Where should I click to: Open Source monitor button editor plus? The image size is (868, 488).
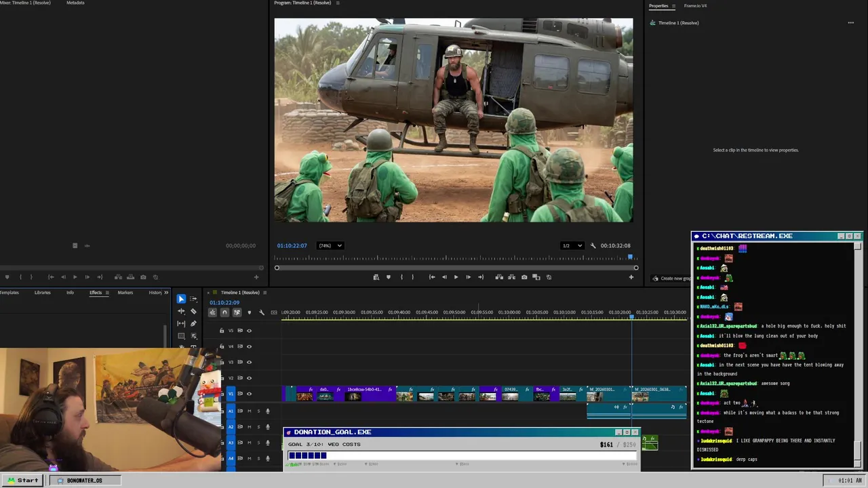click(256, 277)
